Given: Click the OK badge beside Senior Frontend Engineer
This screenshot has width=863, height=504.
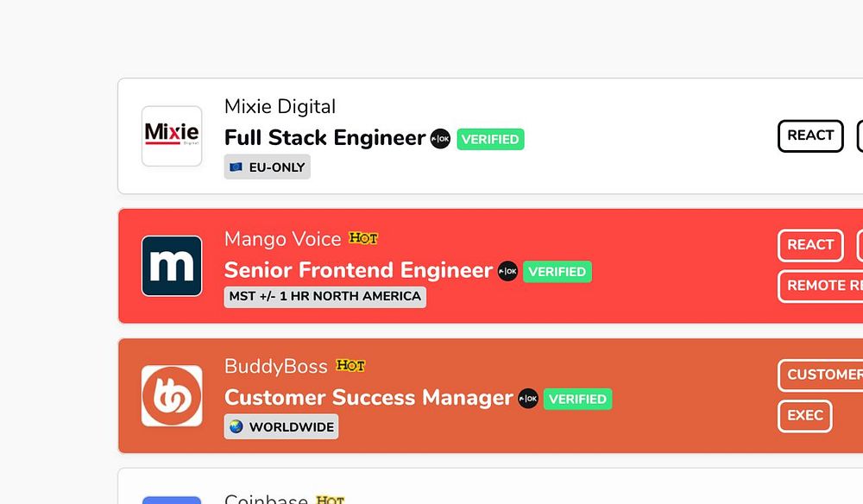Looking at the screenshot, I should (x=507, y=271).
